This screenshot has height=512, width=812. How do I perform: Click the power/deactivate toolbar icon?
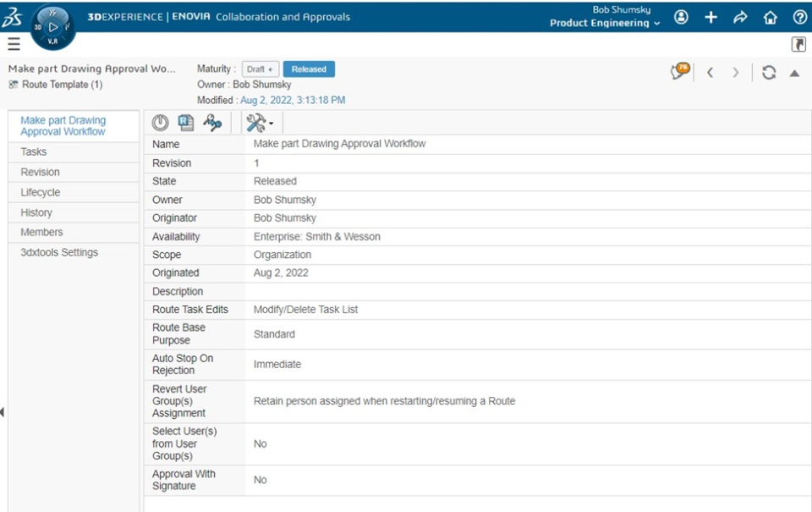pyautogui.click(x=160, y=123)
